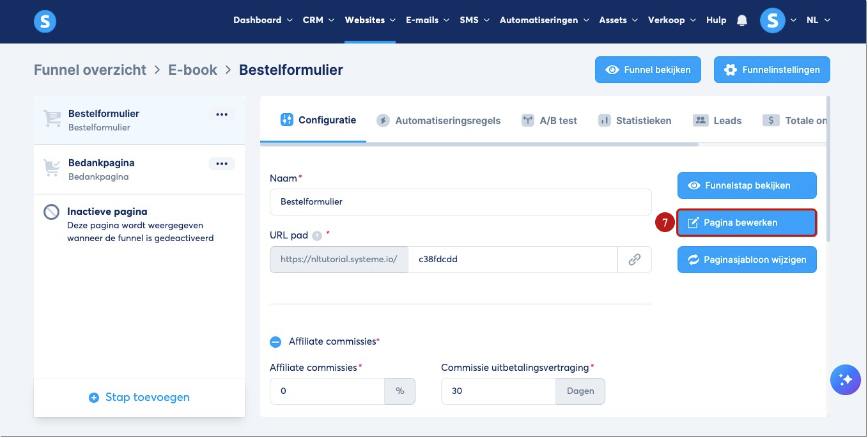The height and width of the screenshot is (438, 868).
Task: Switch to the Leads tab
Action: 717,120
